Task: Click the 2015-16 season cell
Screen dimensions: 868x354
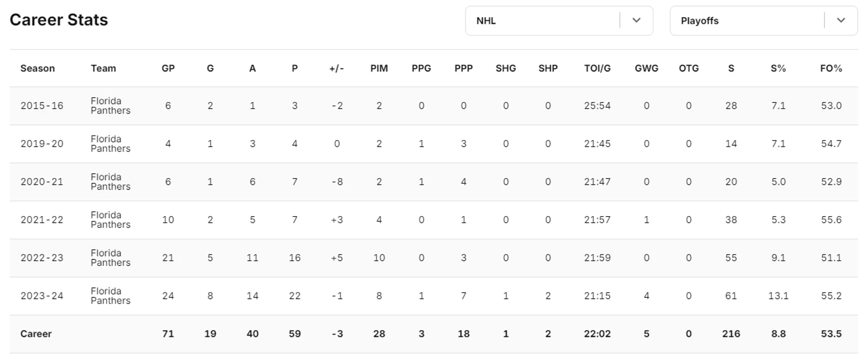Action: [42, 106]
